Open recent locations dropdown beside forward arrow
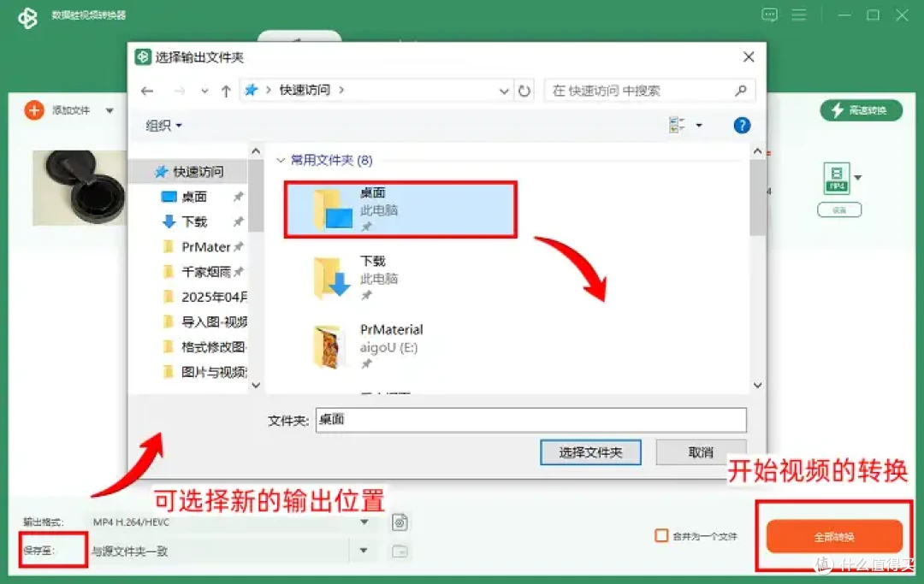 pos(204,91)
